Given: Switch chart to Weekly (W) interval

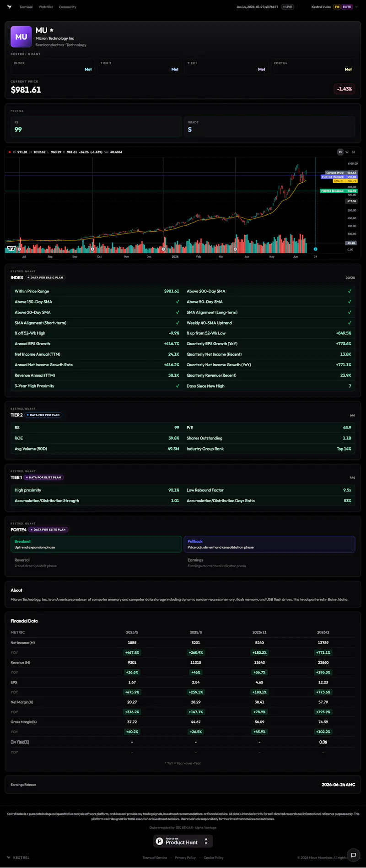Looking at the screenshot, I should (347, 152).
